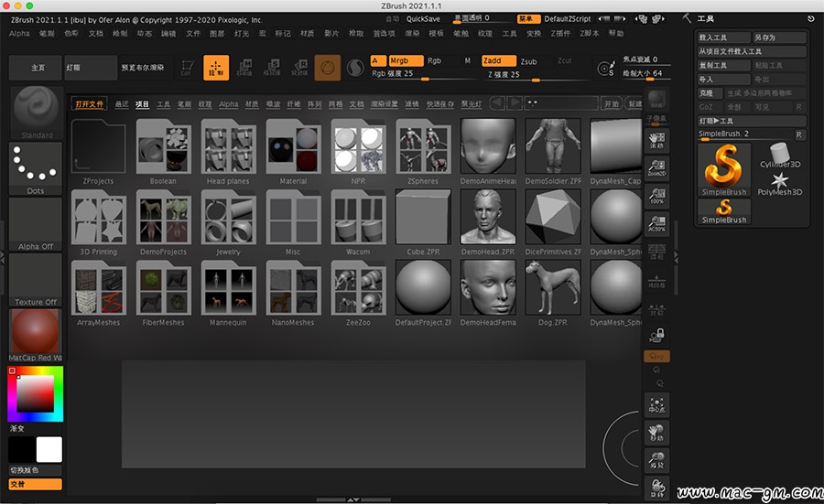The image size is (824, 504).
Task: Open the 帮助 help menu
Action: point(616,33)
